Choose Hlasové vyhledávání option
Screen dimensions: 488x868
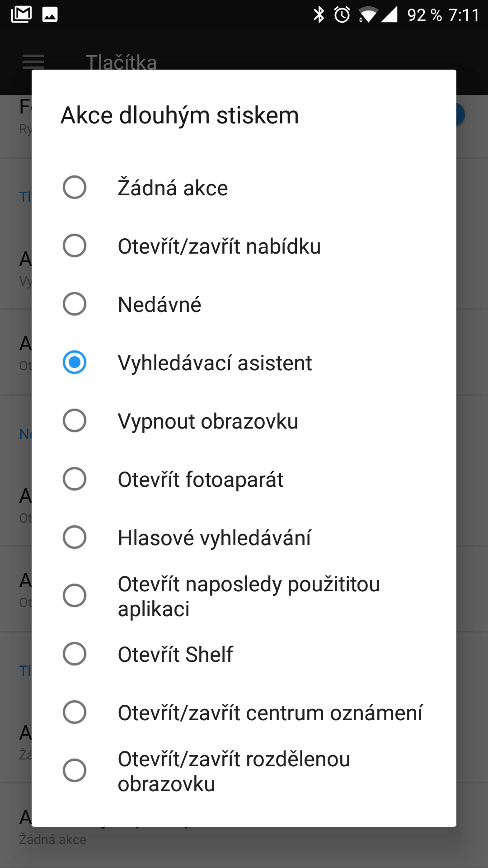[75, 538]
